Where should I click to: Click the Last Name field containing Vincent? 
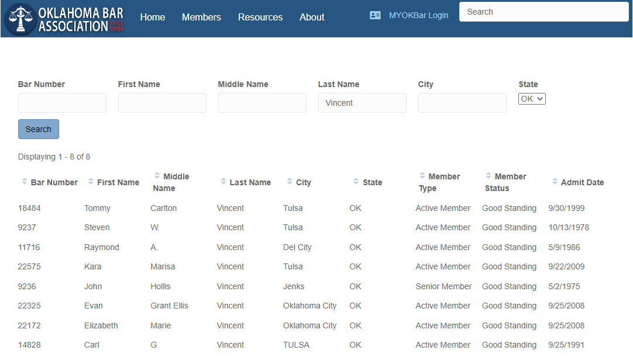(x=363, y=103)
